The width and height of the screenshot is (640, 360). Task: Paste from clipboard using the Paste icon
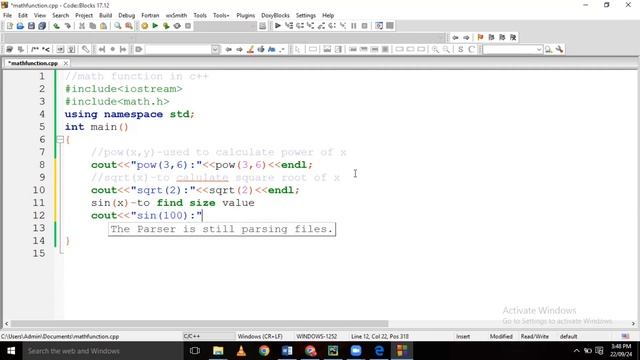click(x=104, y=26)
